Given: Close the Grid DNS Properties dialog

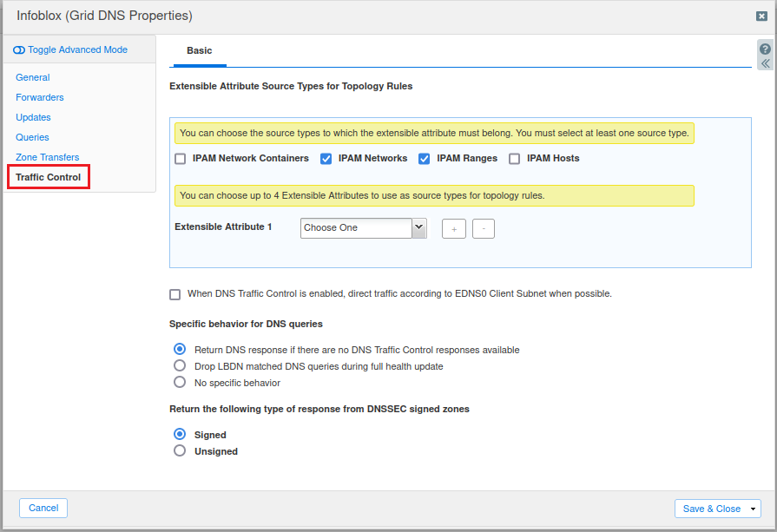Looking at the screenshot, I should click(x=761, y=16).
